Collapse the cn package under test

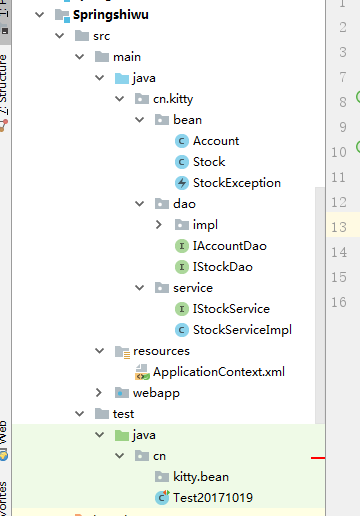tap(120, 456)
